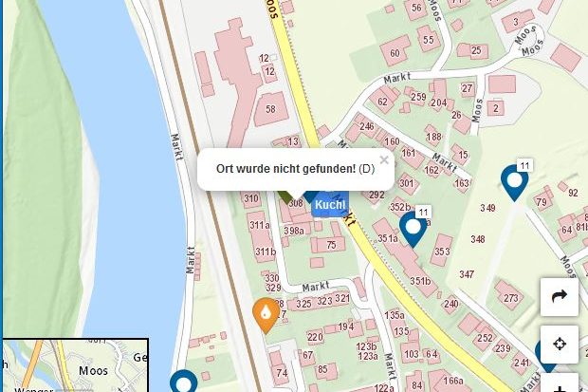Click building number 60 footprint
Viewport: 588px width, 392px height.
pos(395,51)
